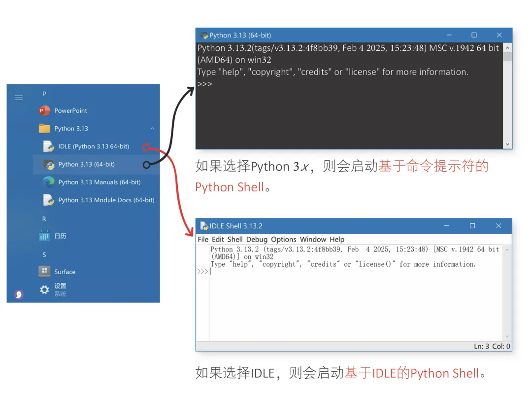Click the IDLE scrollbar down arrow
532x393 pixels.
point(507,337)
